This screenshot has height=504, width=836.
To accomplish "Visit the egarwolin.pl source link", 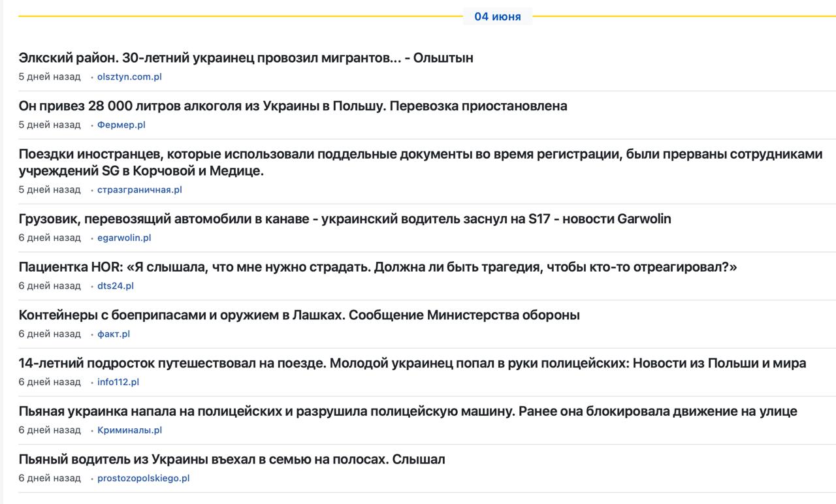I will [x=124, y=238].
